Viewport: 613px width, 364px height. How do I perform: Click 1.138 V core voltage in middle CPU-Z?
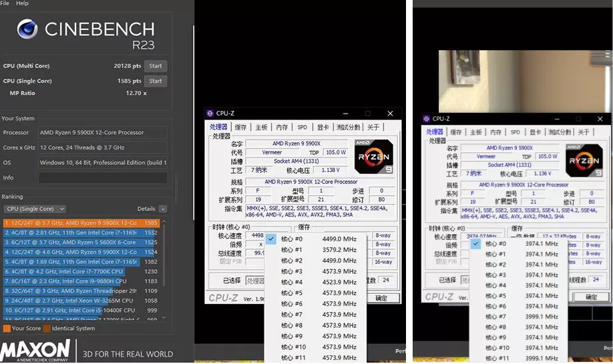331,170
